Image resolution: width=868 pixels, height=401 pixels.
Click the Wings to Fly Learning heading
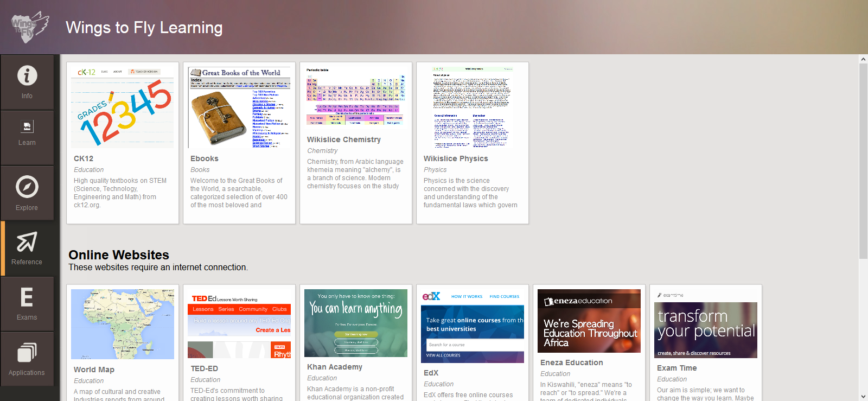(144, 28)
